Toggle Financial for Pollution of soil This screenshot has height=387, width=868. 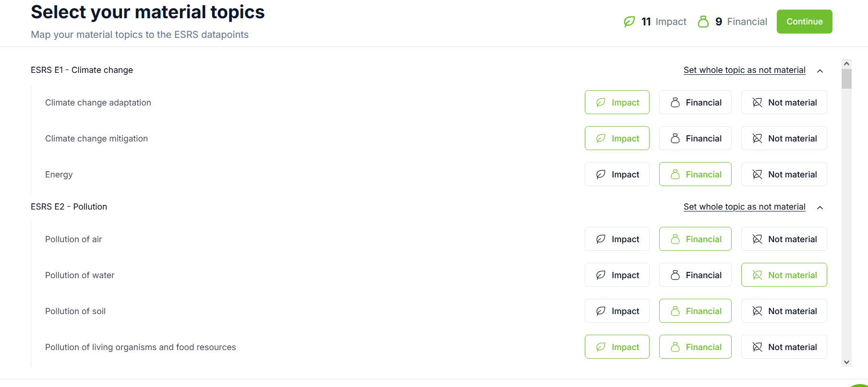click(695, 311)
